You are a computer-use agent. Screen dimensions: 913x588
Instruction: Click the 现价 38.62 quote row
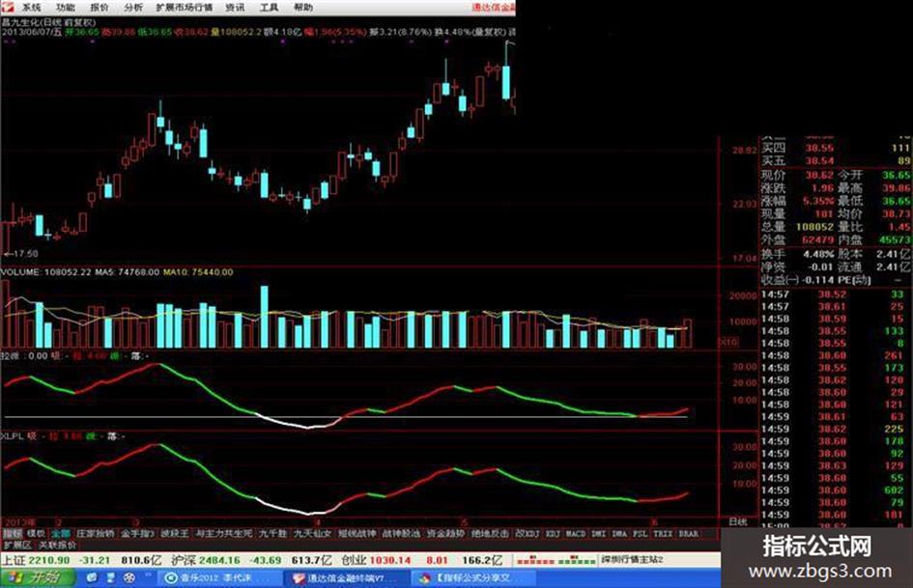[x=797, y=175]
